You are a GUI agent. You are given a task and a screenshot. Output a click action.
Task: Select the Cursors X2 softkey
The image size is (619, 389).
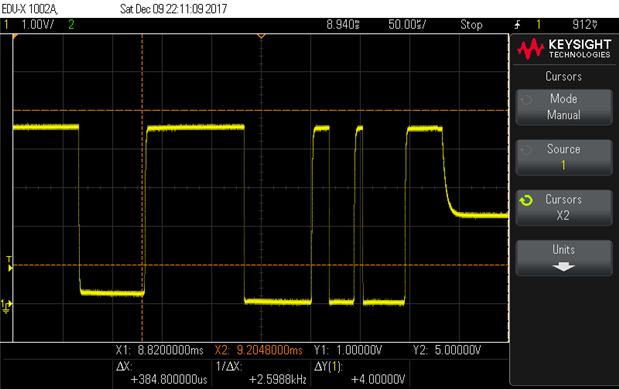tap(564, 207)
